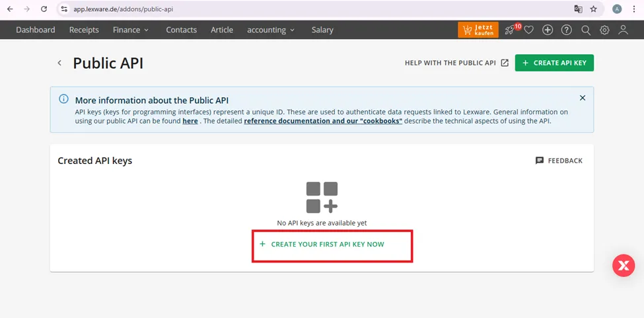The height and width of the screenshot is (318, 644).
Task: Click the translate page icon
Action: tap(579, 9)
